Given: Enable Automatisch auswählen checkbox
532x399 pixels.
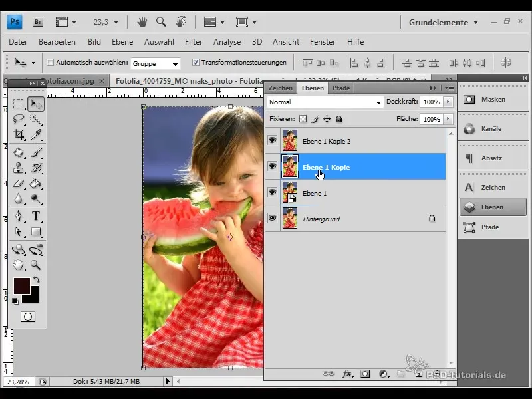Looking at the screenshot, I should click(x=51, y=63).
